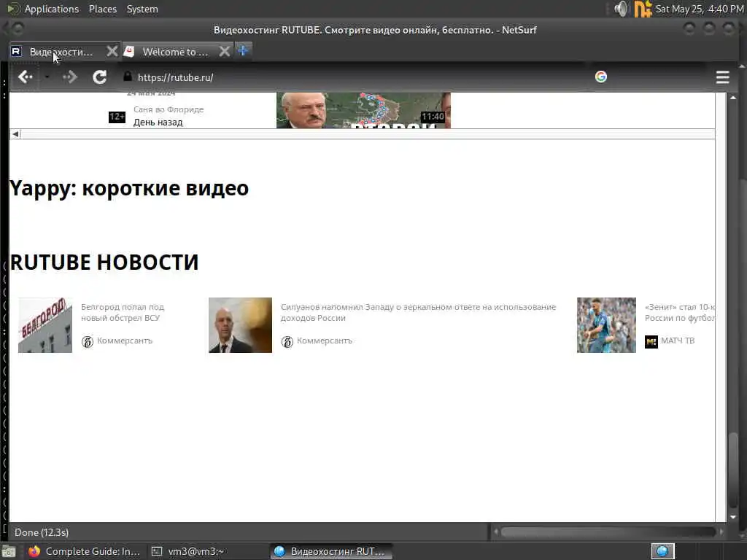Open the Белгород building news thumbnail
The width and height of the screenshot is (747, 560).
click(44, 324)
